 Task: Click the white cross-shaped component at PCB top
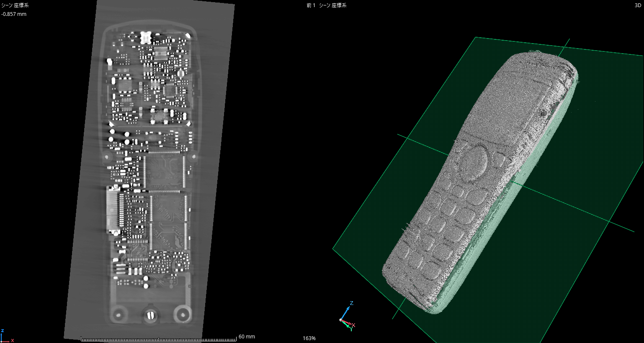[x=145, y=37]
